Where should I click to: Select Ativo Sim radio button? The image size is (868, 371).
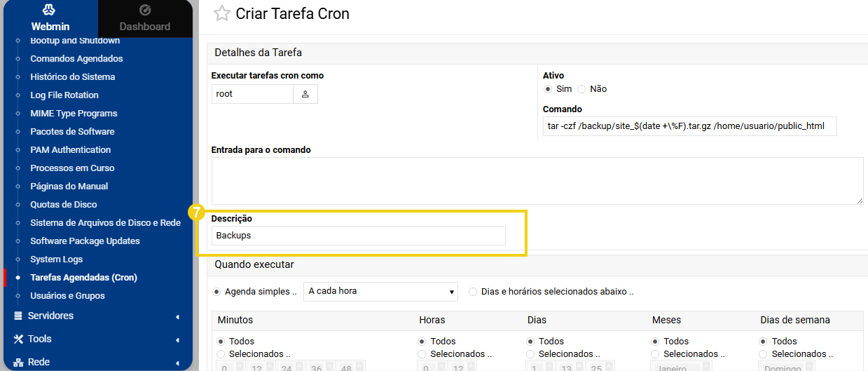tap(548, 89)
